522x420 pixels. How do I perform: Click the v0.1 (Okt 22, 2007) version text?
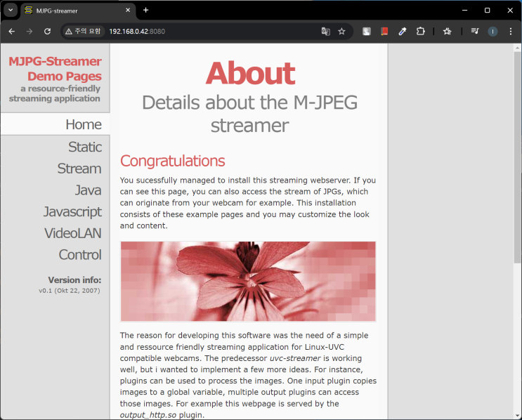pyautogui.click(x=70, y=291)
